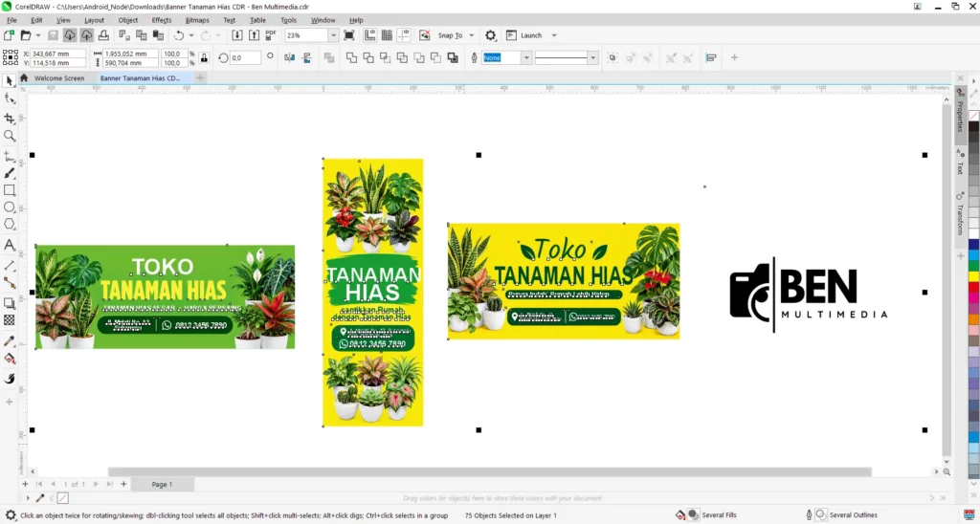Open the Transform docker tab
The image size is (980, 524).
961,216
